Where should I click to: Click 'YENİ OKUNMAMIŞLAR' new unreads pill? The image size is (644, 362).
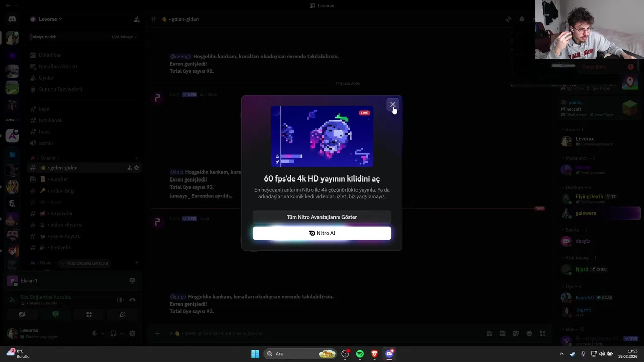(x=85, y=263)
